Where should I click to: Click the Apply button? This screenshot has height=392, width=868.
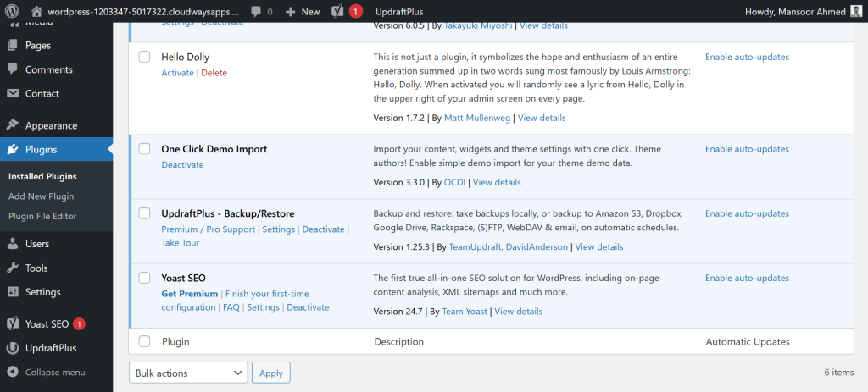271,373
